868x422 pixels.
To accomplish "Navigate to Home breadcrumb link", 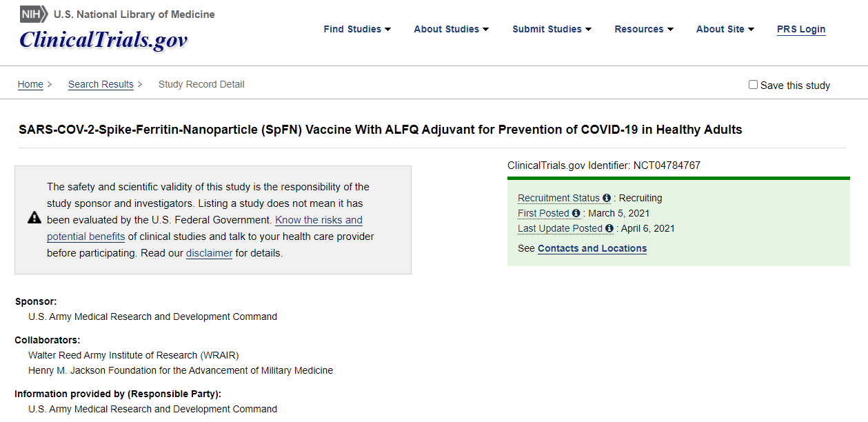I will click(x=30, y=84).
